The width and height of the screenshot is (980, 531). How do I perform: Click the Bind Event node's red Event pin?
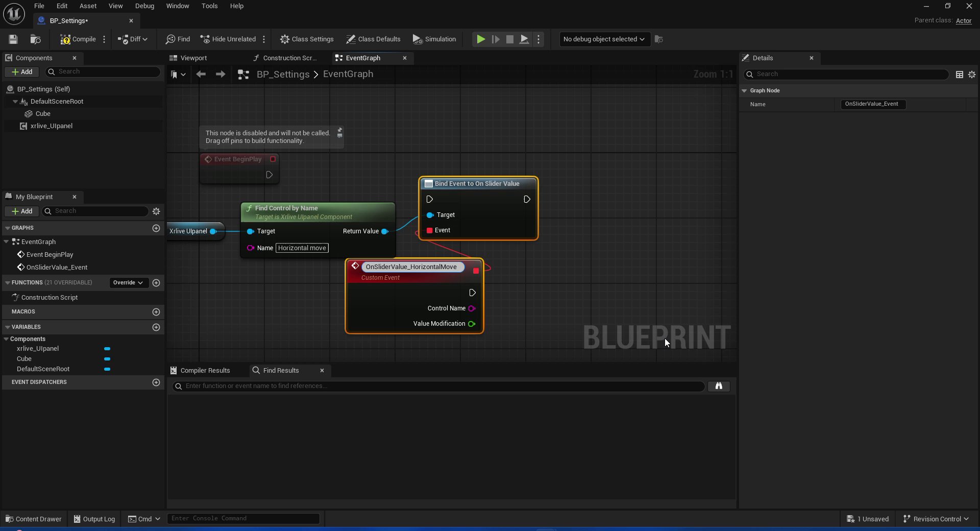click(429, 231)
